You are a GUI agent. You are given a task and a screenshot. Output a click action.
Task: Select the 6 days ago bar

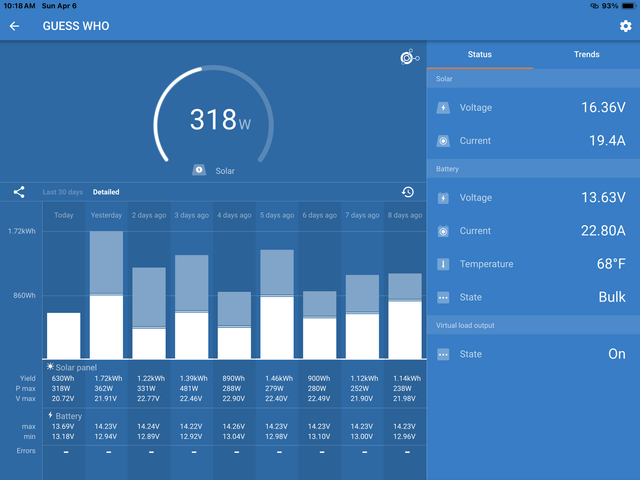tap(320, 325)
